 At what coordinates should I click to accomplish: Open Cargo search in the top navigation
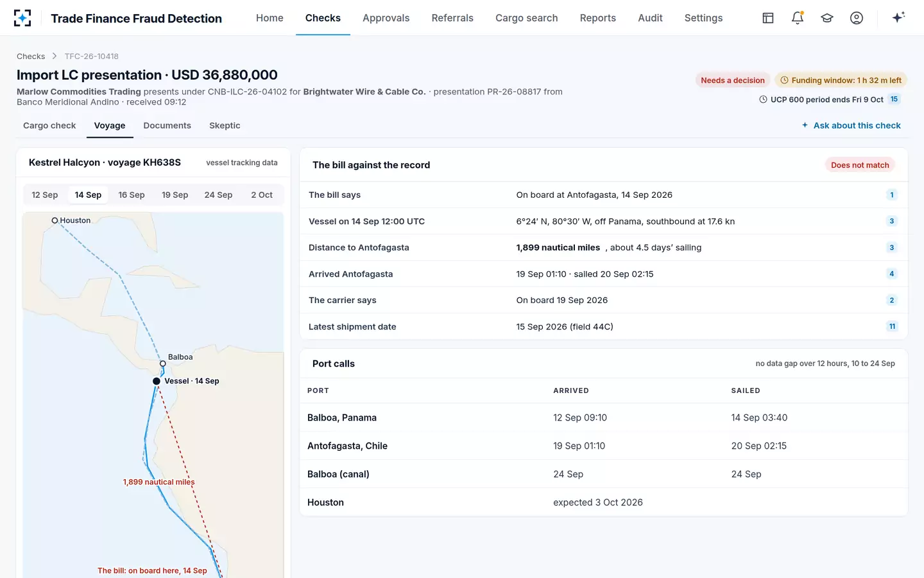tap(526, 18)
